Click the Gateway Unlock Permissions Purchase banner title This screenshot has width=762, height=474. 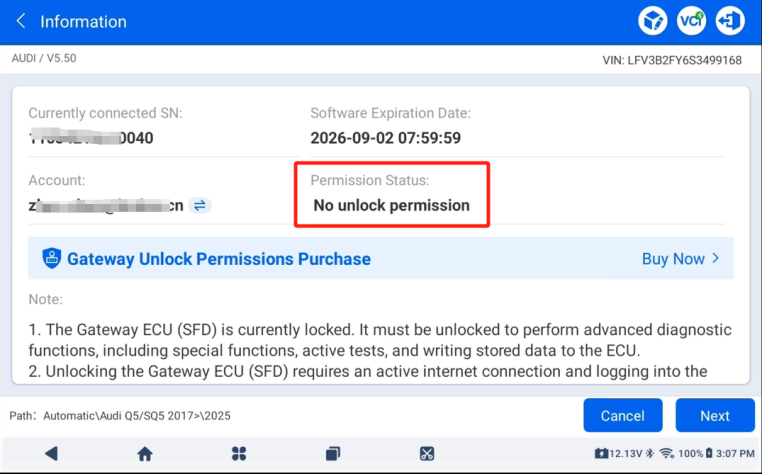(218, 259)
